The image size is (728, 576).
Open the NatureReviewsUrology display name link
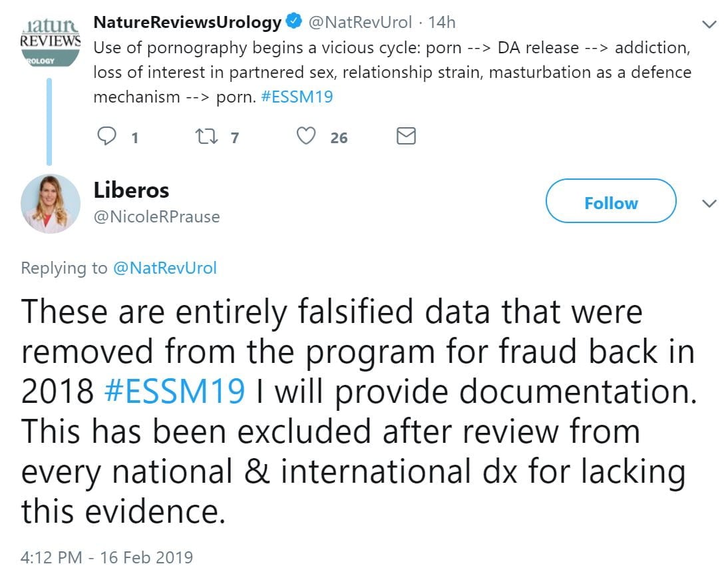click(187, 22)
